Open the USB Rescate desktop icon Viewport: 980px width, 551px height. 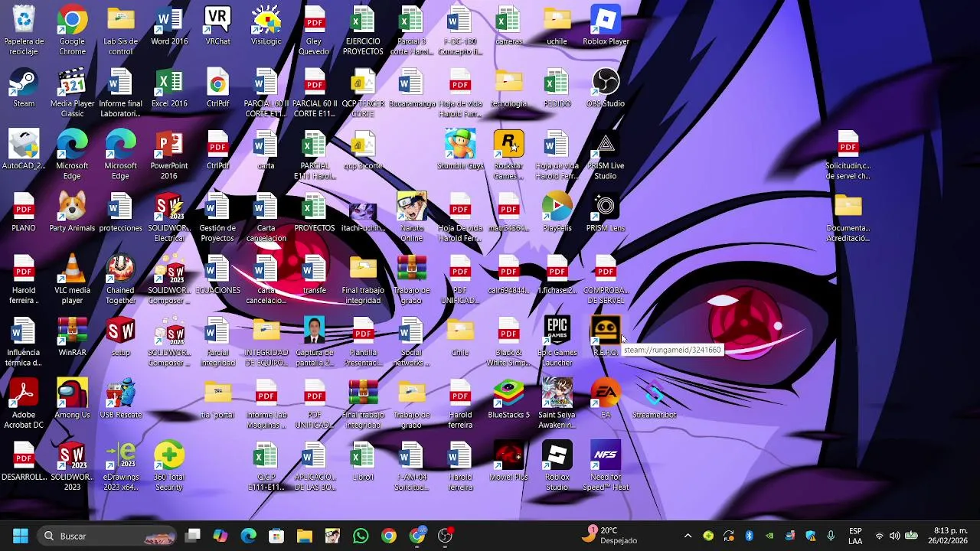click(120, 399)
